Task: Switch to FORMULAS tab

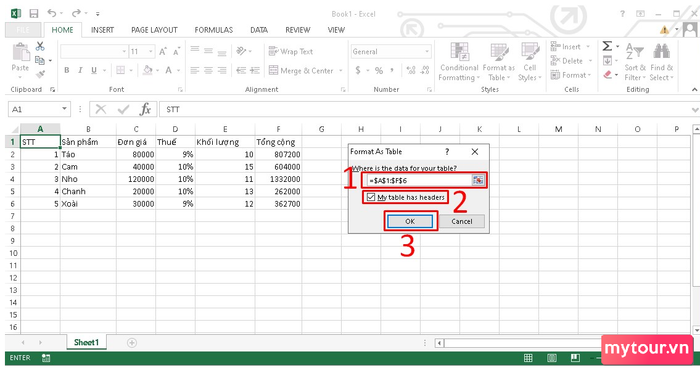Action: click(213, 30)
